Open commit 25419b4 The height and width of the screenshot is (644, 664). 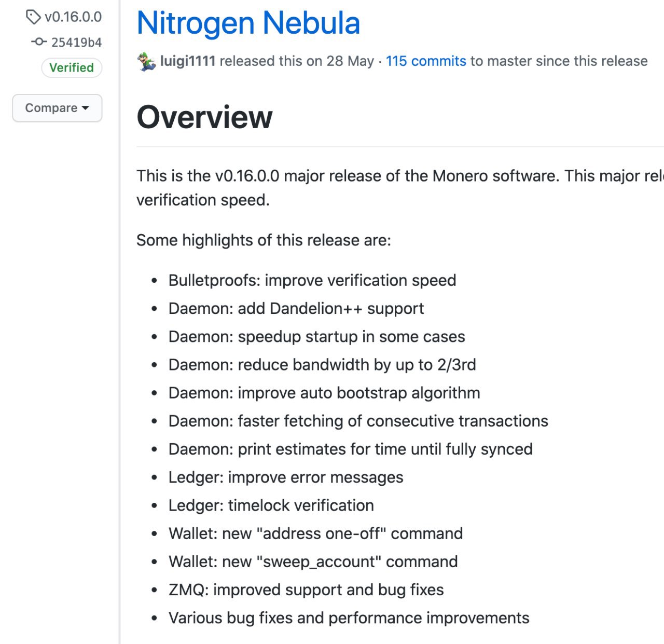tap(76, 42)
